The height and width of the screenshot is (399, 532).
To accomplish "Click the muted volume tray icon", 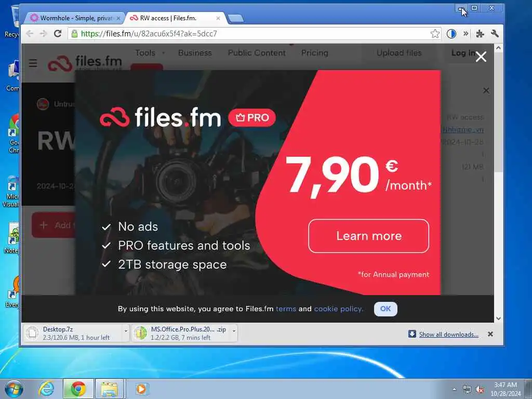I will 480,390.
